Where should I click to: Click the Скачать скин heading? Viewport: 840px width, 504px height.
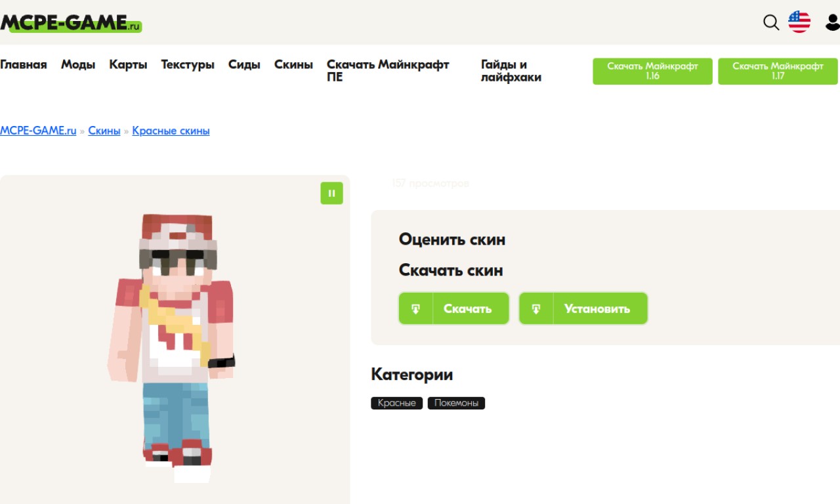click(x=451, y=270)
